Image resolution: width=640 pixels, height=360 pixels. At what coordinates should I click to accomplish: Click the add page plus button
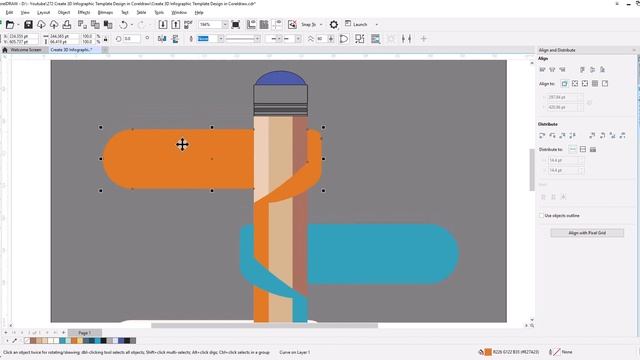[x=63, y=333]
